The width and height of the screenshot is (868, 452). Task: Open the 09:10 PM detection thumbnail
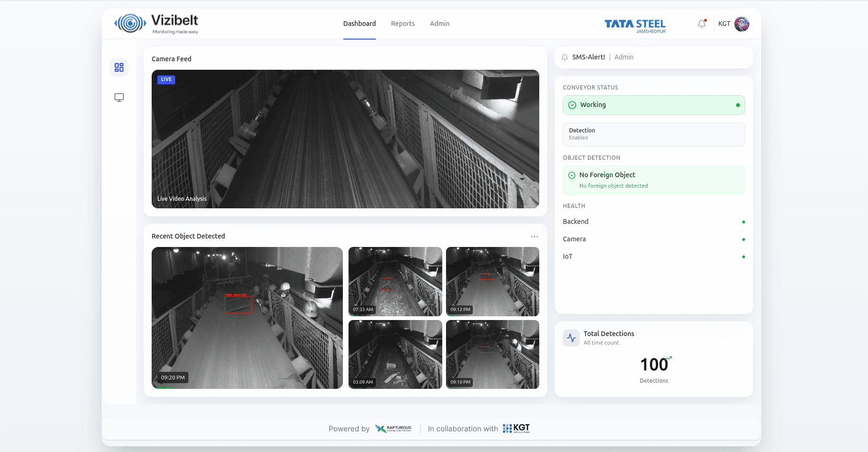(493, 354)
